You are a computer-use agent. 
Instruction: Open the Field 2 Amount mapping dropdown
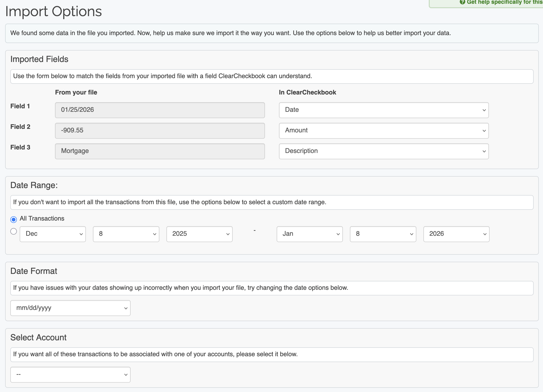[384, 131]
